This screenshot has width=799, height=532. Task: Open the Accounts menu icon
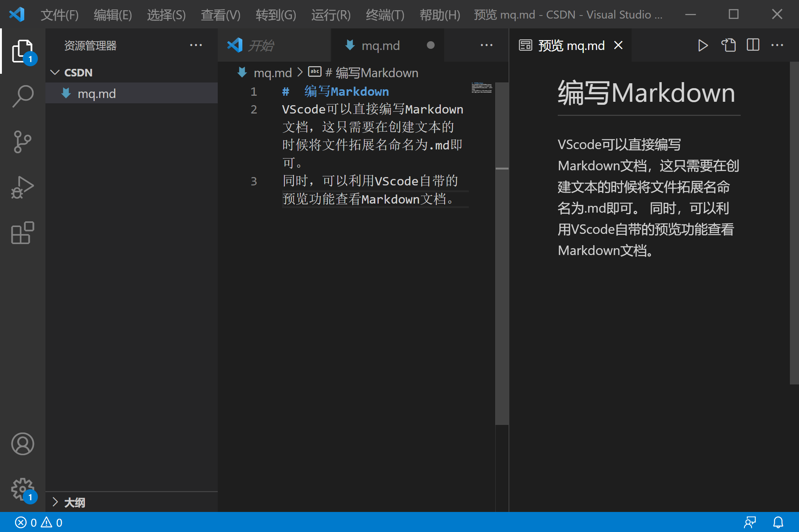click(x=23, y=444)
